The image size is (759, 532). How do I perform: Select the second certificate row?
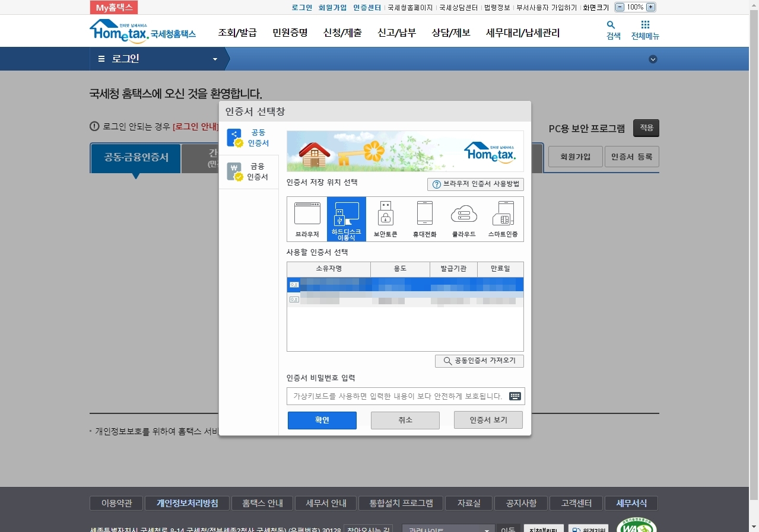click(x=405, y=300)
